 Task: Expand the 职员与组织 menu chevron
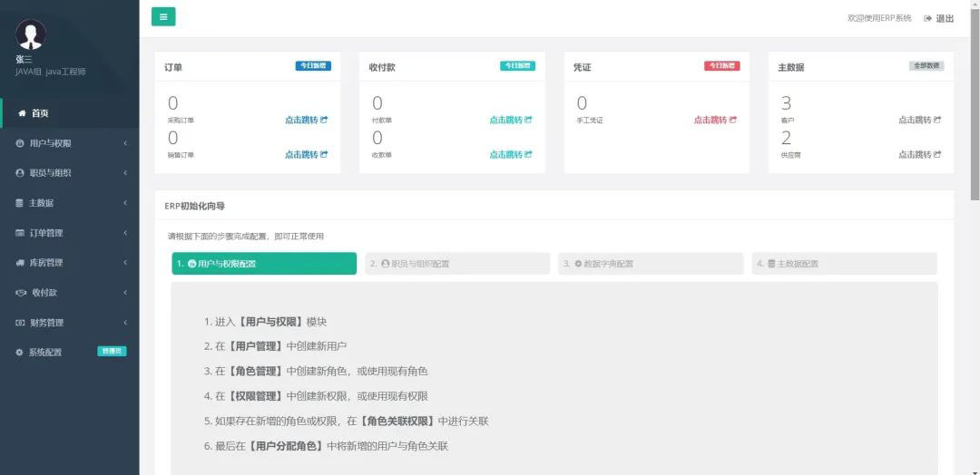125,173
